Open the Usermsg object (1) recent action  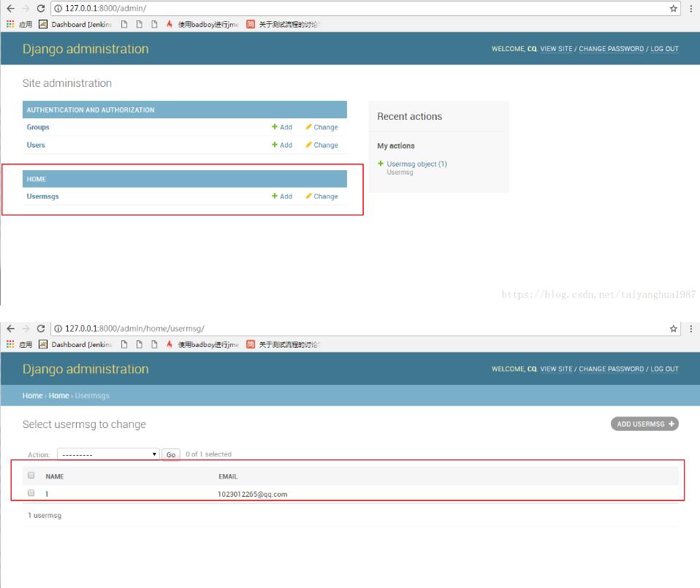[416, 164]
